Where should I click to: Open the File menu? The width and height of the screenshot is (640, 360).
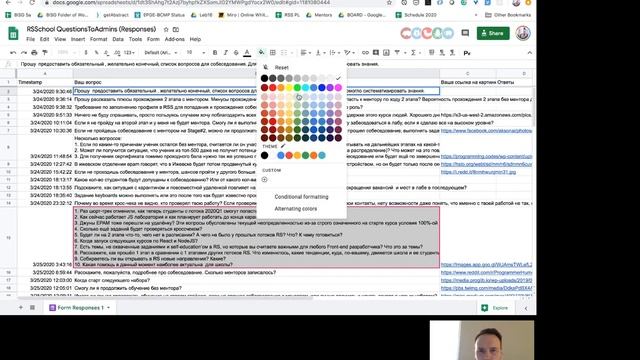(x=31, y=39)
